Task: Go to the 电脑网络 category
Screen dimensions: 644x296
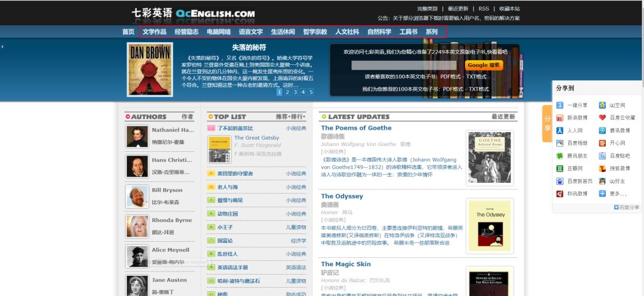Action: coord(218,32)
